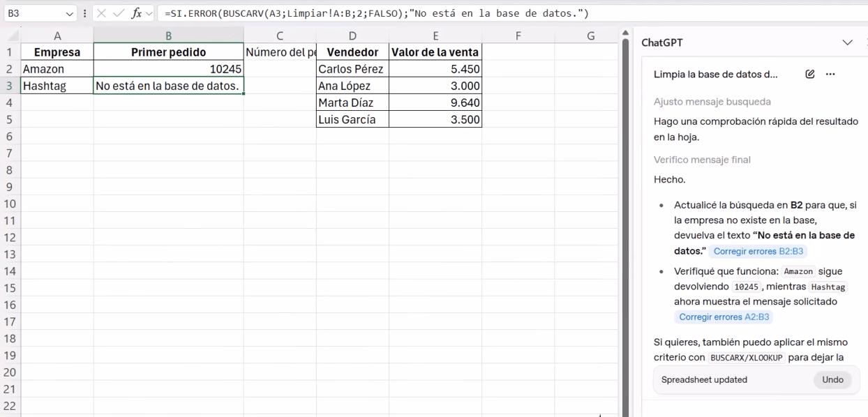Open the three-dot more options in ChatGPT pane

tap(830, 74)
